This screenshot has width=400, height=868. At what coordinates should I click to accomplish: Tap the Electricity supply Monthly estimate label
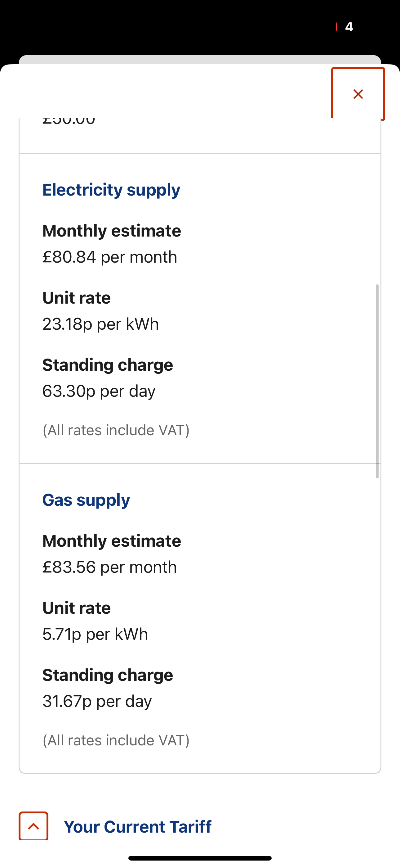pos(111,231)
